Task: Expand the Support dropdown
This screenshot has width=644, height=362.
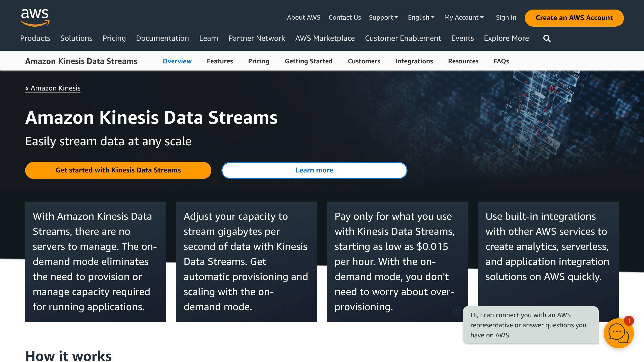Action: tap(383, 17)
